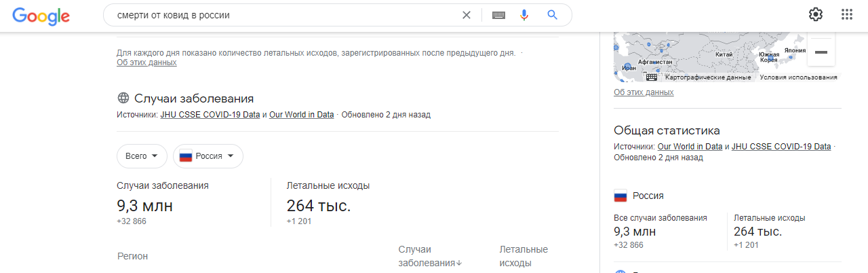Open Google settings gear
This screenshot has width=868, height=273.
click(816, 15)
